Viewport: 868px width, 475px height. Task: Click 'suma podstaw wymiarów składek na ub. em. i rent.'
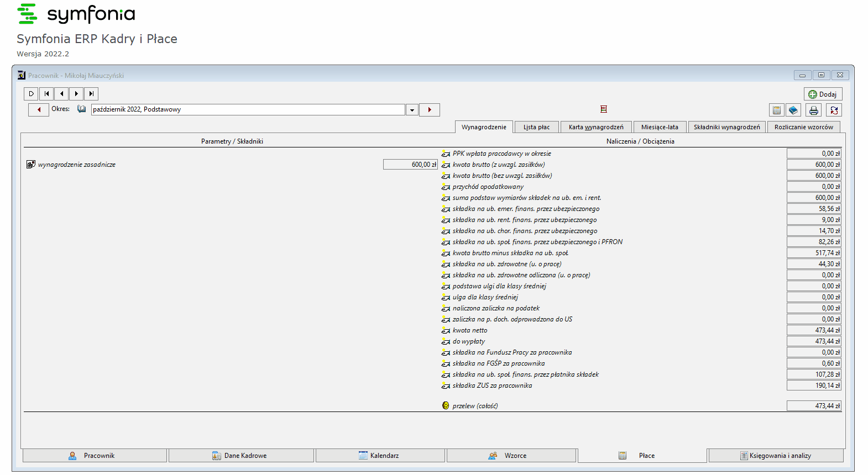pos(527,198)
